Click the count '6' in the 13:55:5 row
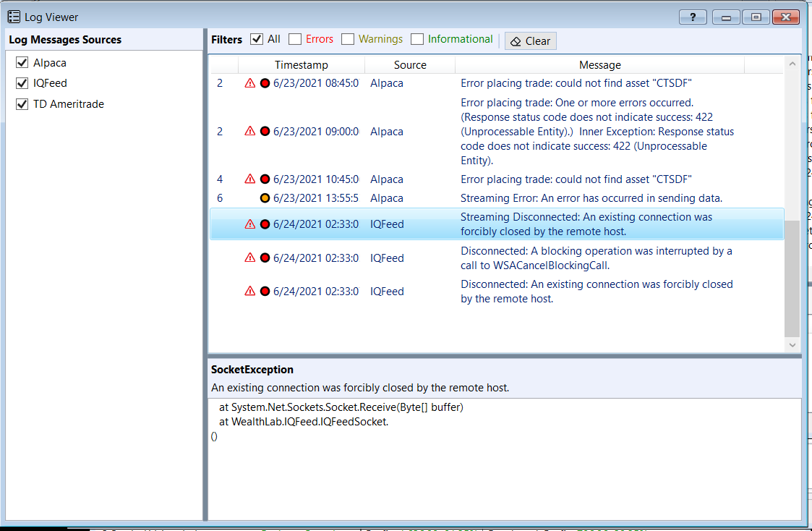Viewport: 812px width, 531px height. pyautogui.click(x=220, y=198)
